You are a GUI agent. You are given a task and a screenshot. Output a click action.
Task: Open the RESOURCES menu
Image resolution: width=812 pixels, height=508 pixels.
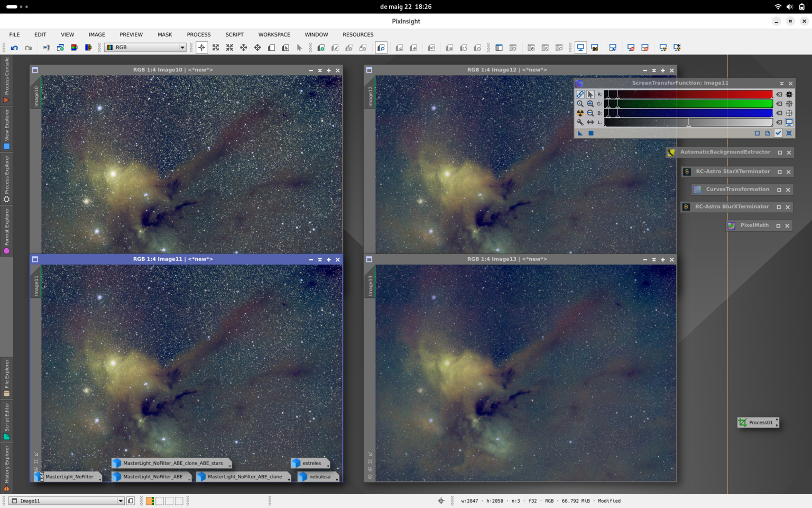pos(358,34)
